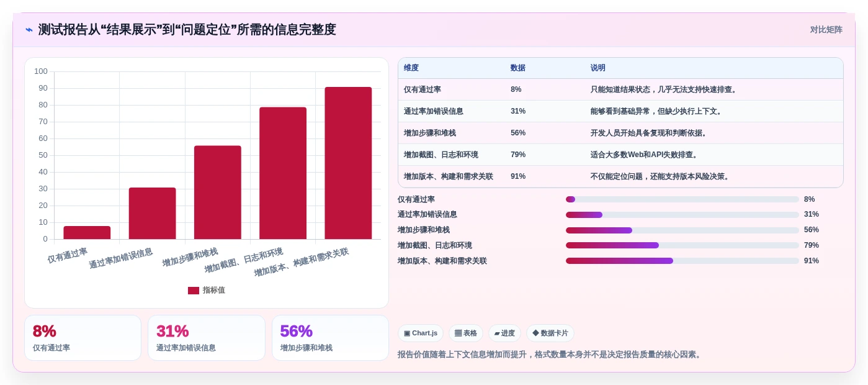Screen dimensions: 868x385
Task: Click the 进度 tag chip
Action: click(504, 333)
